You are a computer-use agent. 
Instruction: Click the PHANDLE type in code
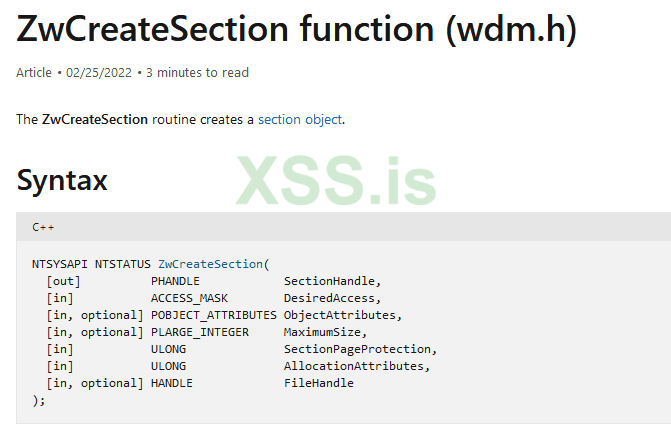point(175,281)
